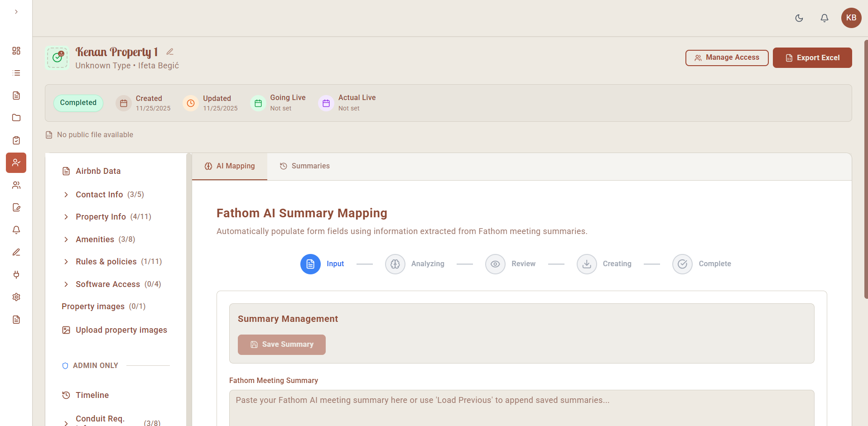Open Airbnb Data section

(98, 171)
